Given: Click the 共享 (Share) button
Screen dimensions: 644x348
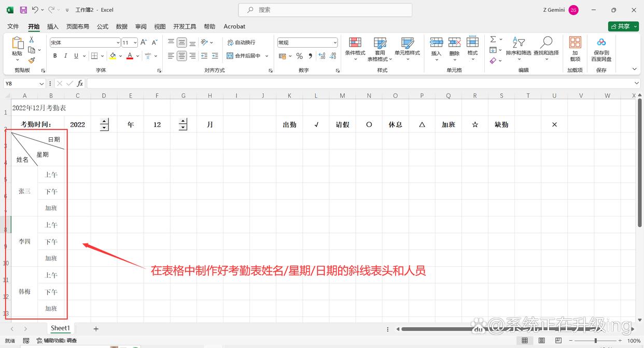Looking at the screenshot, I should click(x=623, y=26).
